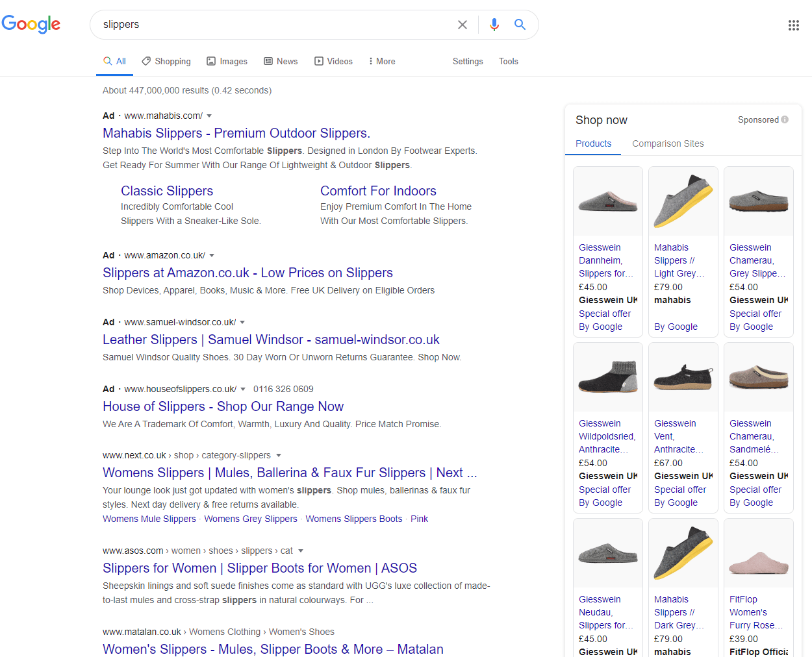The width and height of the screenshot is (812, 657).
Task: Click the Giesswein Chamerau Grey slipper image
Action: (759, 201)
